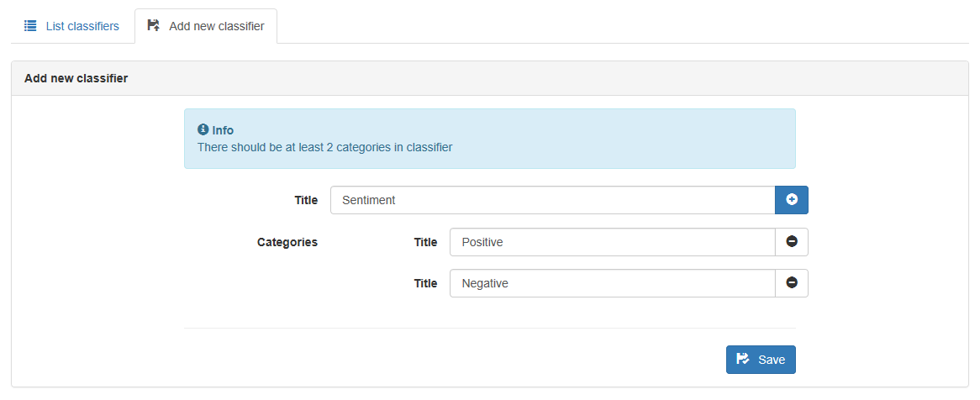The image size is (980, 400).
Task: Click the list icon on List classifiers tab
Action: pyautogui.click(x=30, y=26)
